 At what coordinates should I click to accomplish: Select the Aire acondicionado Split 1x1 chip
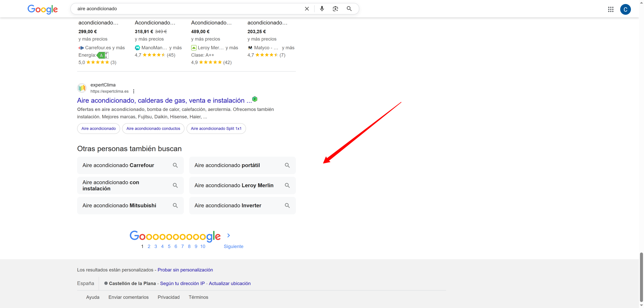pos(216,128)
